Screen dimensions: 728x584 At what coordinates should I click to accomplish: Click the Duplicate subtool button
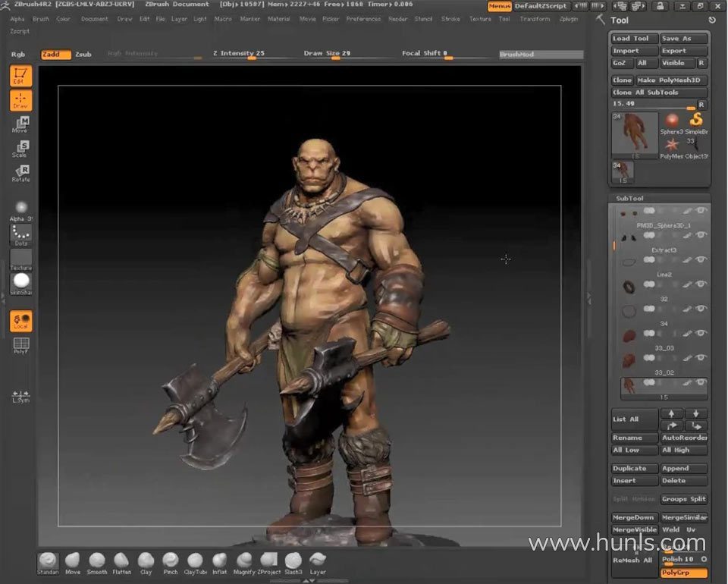634,468
